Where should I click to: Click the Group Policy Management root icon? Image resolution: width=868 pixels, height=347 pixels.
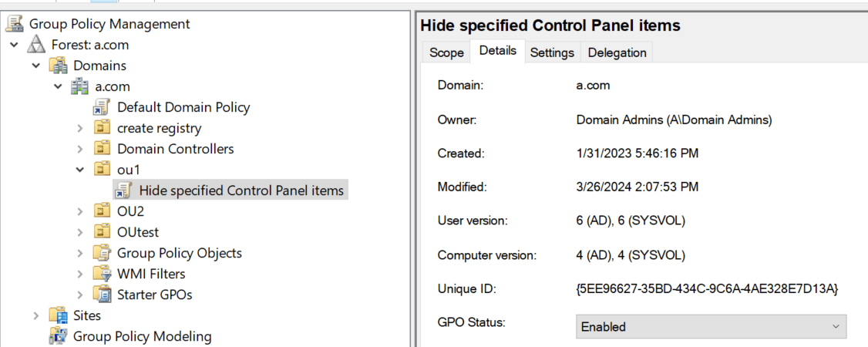[15, 24]
